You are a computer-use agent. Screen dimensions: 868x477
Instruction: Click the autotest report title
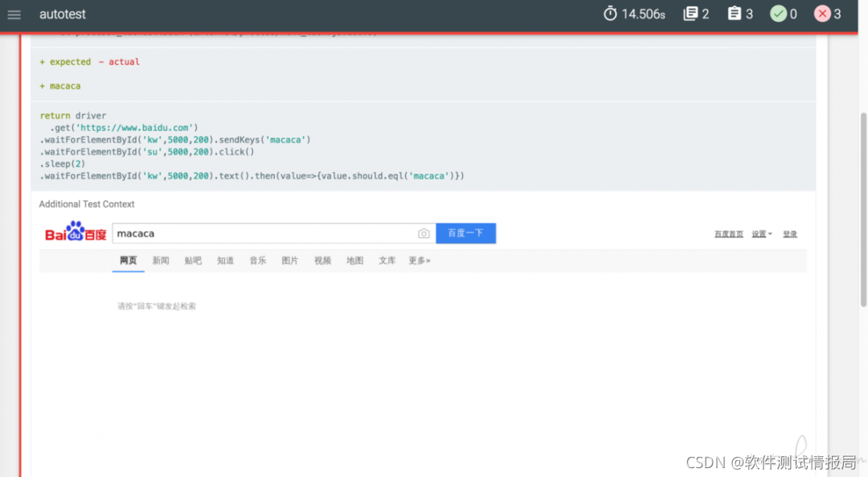tap(63, 14)
